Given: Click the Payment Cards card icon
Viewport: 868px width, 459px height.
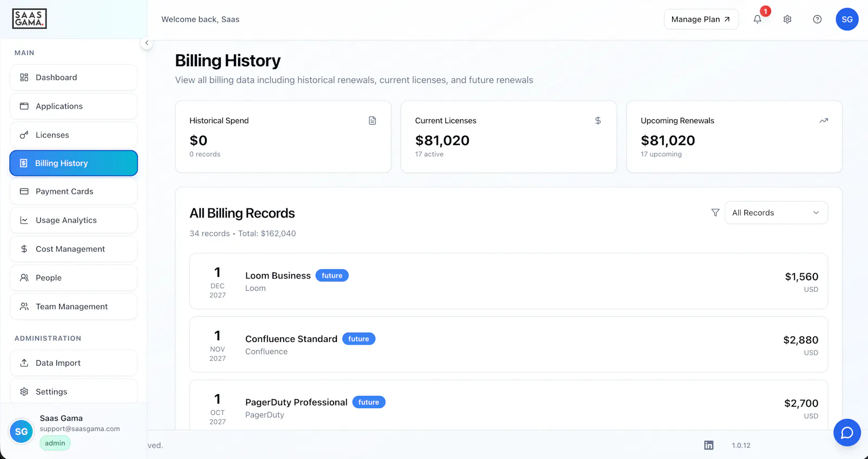Looking at the screenshot, I should coord(24,192).
